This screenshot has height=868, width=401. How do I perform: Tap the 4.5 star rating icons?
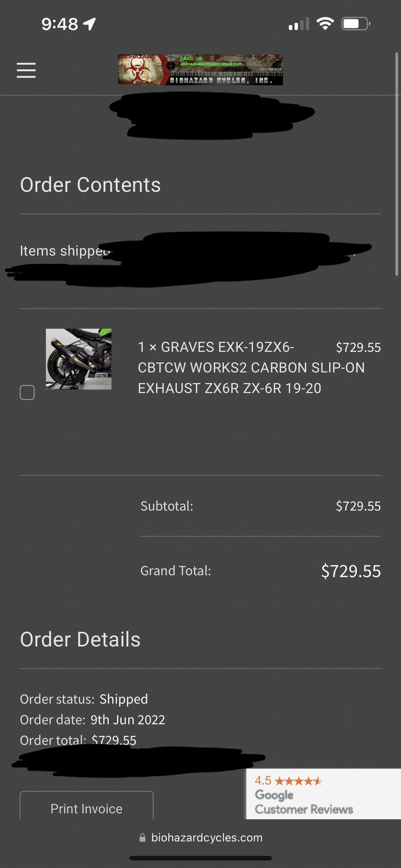tap(298, 781)
